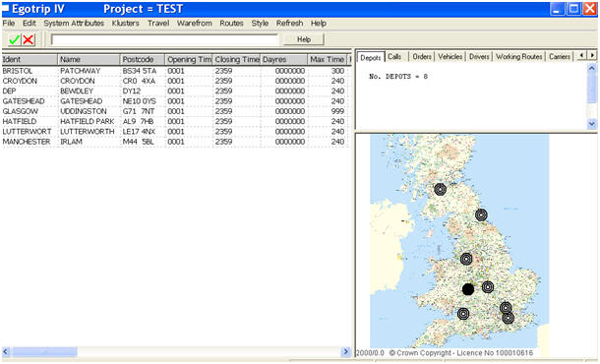The height and width of the screenshot is (364, 600).
Task: Click the green checkmark accept icon
Action: [x=14, y=39]
